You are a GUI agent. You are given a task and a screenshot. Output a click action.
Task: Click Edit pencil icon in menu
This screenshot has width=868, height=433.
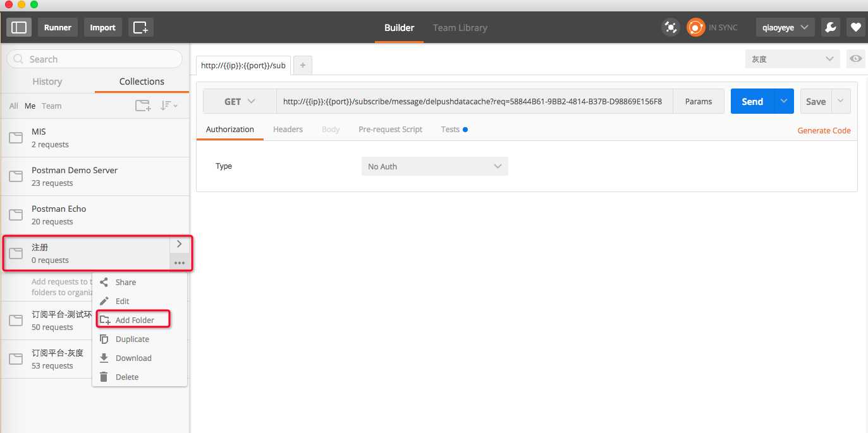pos(104,301)
